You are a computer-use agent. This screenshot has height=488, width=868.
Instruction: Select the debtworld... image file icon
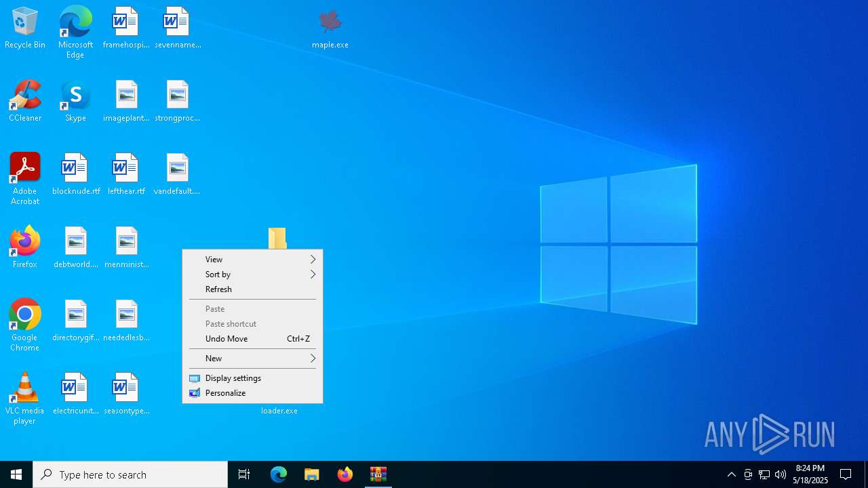[x=75, y=248]
